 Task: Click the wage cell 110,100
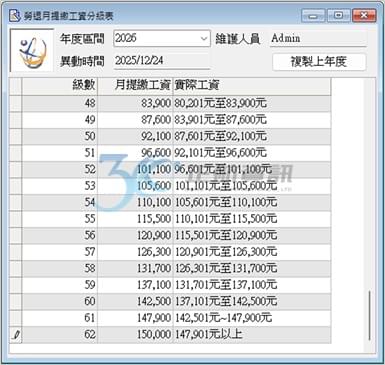click(135, 202)
